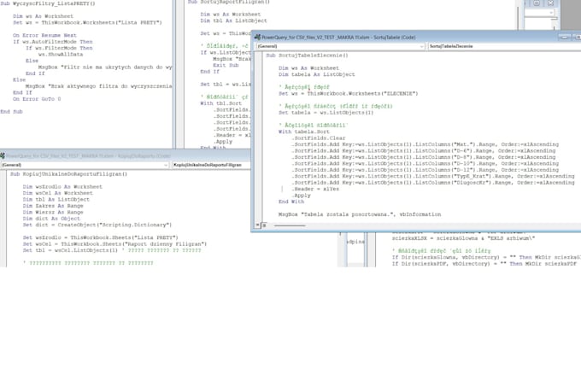Click the line setting ws to Worksheets("ZLECENIE")
581x392 pixels.
pos(349,94)
